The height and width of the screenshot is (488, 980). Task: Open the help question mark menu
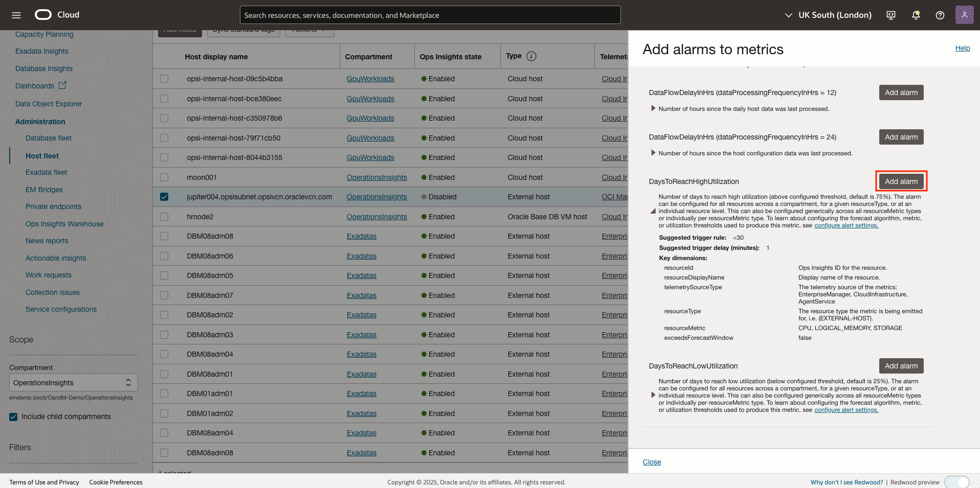[940, 15]
